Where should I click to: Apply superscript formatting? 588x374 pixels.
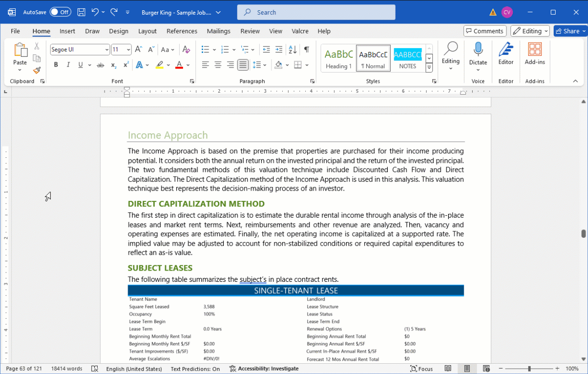[126, 65]
